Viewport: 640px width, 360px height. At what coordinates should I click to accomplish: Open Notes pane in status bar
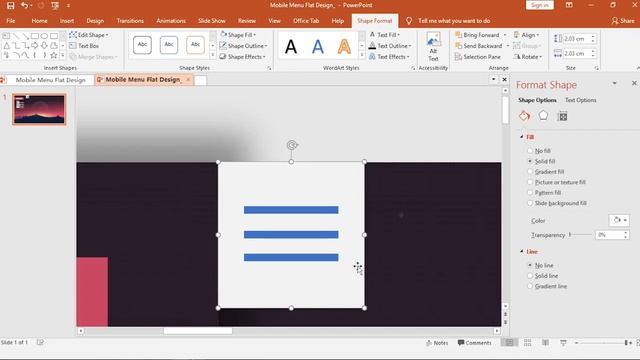point(437,343)
